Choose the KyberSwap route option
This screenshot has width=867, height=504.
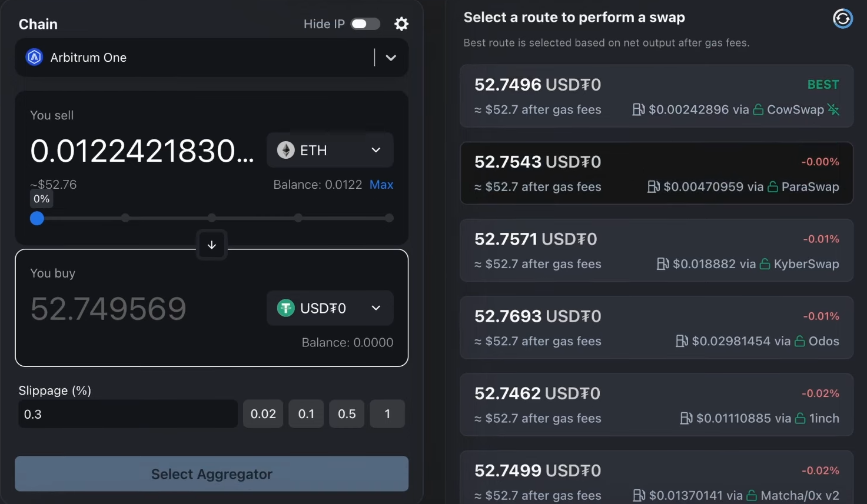(656, 251)
